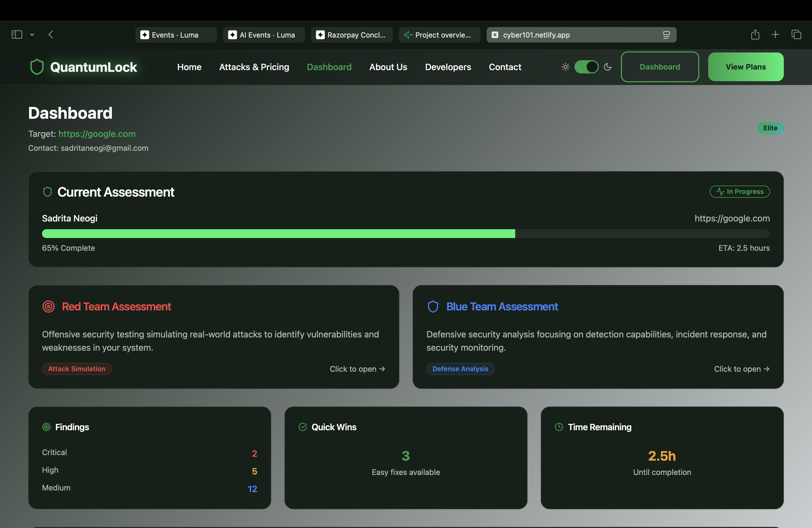Switch to Razorpay Concl... tab
Screen dimensions: 812x528
coord(352,35)
